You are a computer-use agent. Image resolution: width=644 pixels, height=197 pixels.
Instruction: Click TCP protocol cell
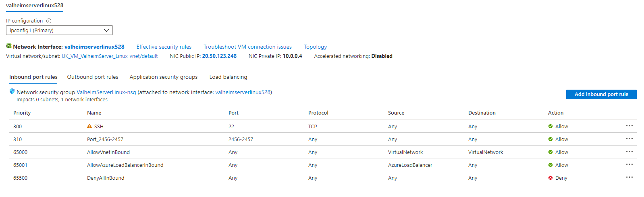coord(313,126)
